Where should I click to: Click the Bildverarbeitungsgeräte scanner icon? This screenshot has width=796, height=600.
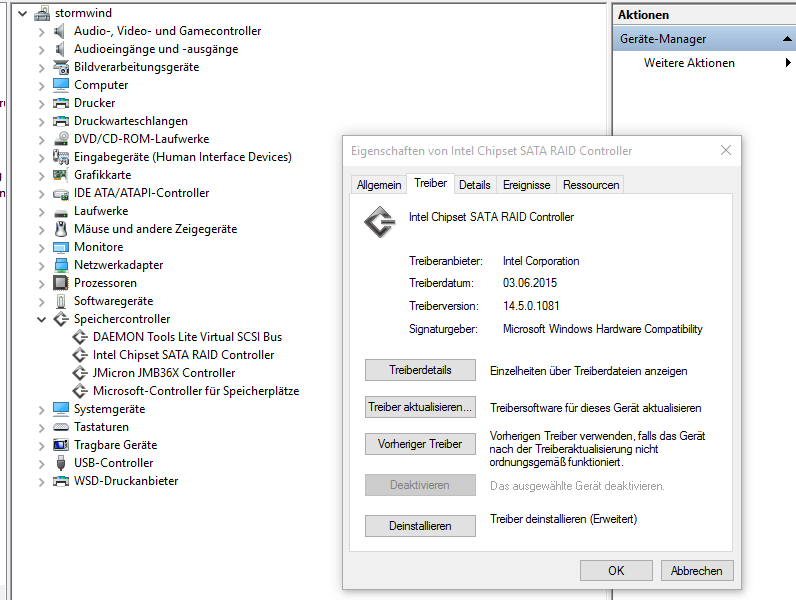tap(61, 67)
